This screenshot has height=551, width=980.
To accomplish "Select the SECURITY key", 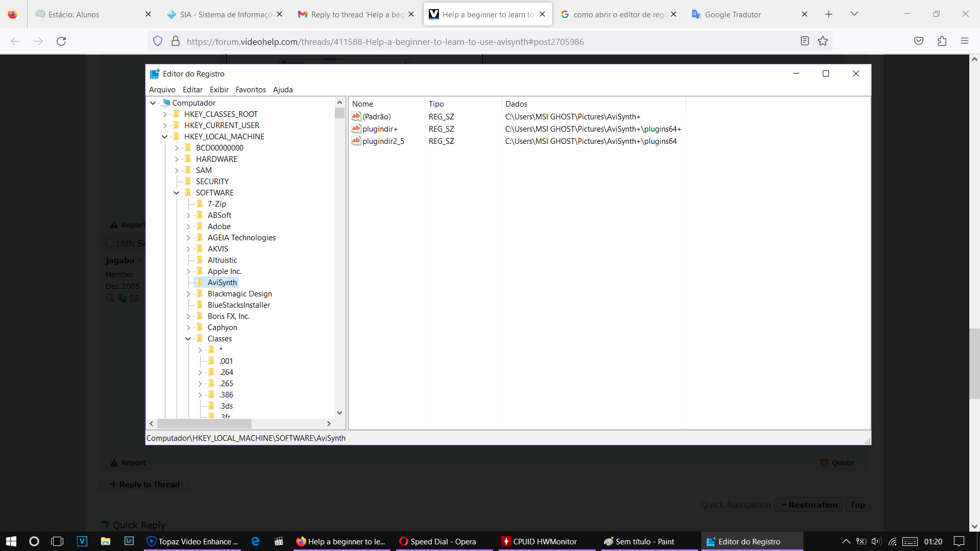I will pos(212,182).
